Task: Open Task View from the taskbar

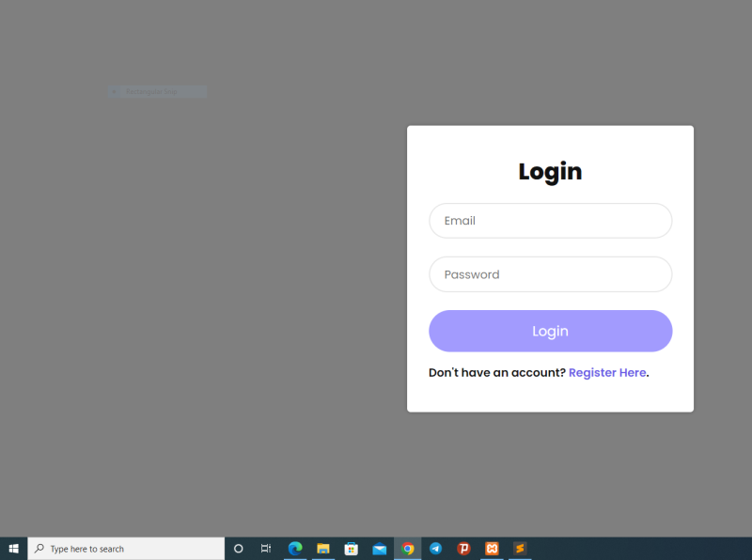Action: coord(266,548)
